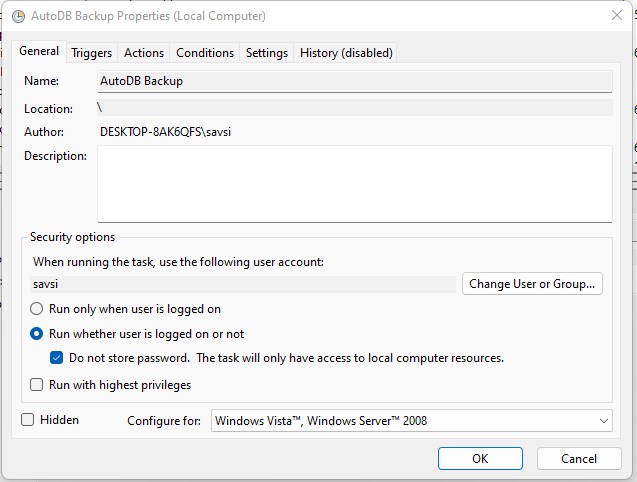Viewport: 637px width, 482px height.
Task: Confirm with the OK button
Action: (x=480, y=458)
